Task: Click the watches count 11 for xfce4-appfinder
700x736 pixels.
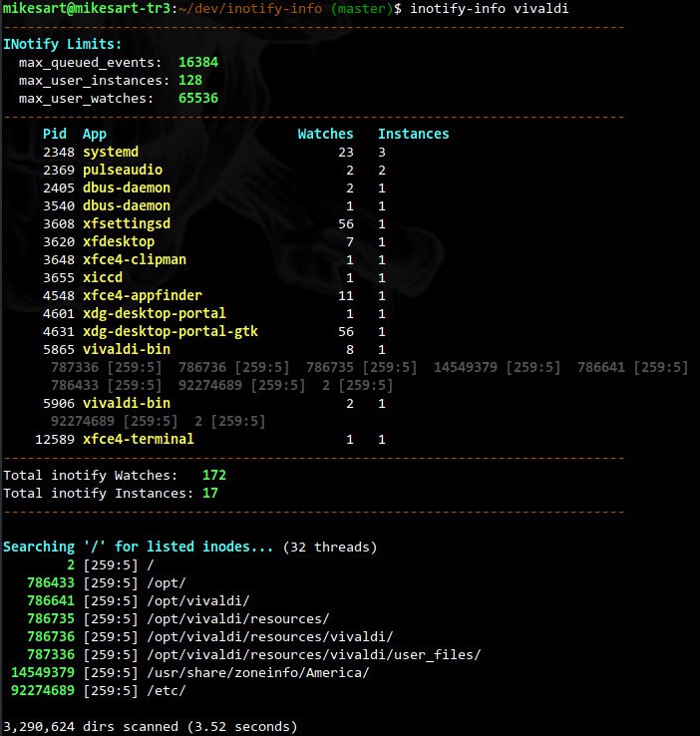Action: pyautogui.click(x=346, y=296)
